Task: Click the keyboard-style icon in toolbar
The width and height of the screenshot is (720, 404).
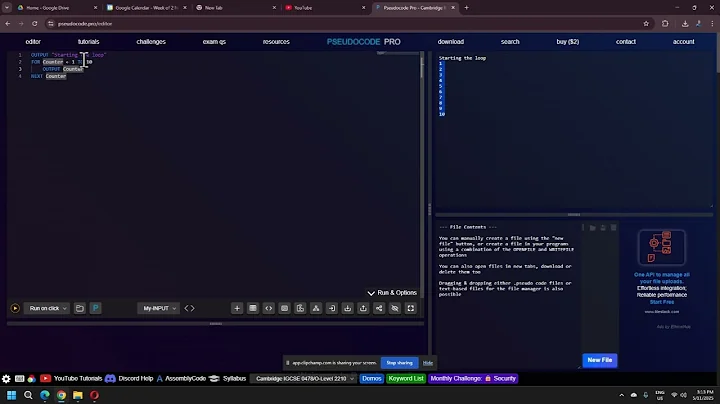Action: (x=284, y=309)
